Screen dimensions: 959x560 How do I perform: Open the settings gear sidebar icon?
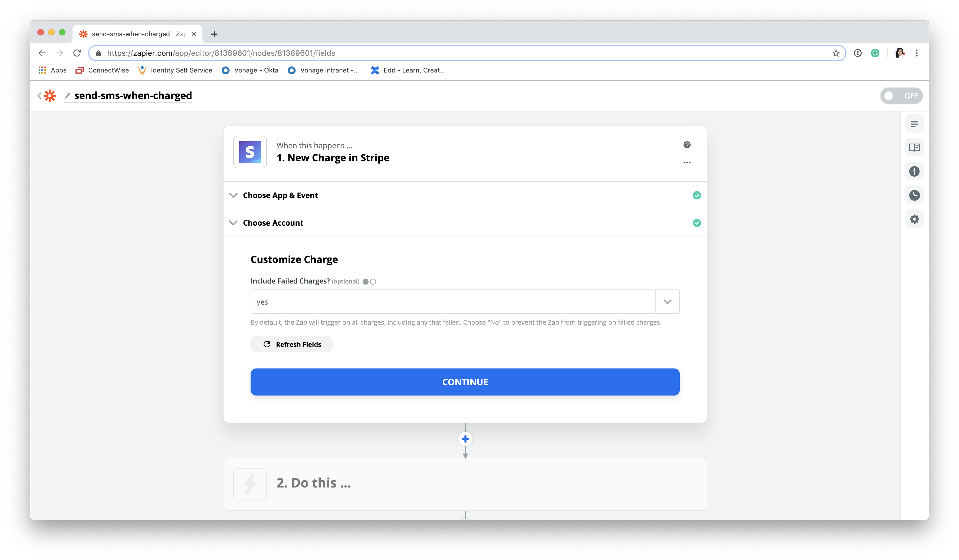[x=914, y=219]
